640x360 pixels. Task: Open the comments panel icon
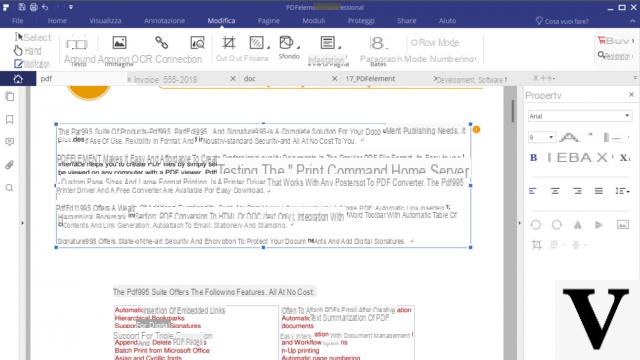click(10, 142)
